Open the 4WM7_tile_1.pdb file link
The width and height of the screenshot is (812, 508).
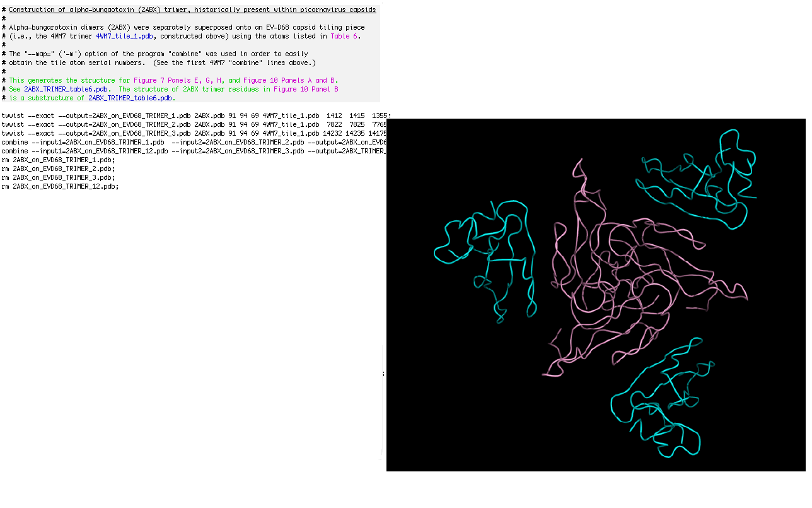[124, 36]
